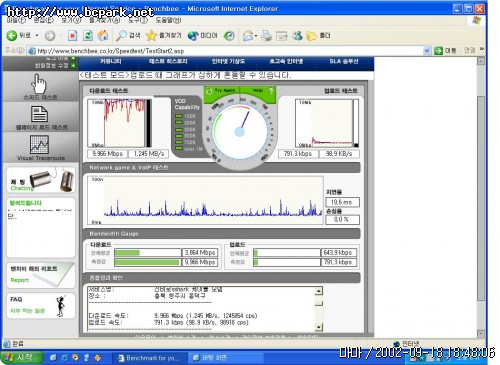
Task: Click the 9.966 Mbps value under download graph
Action: point(107,154)
